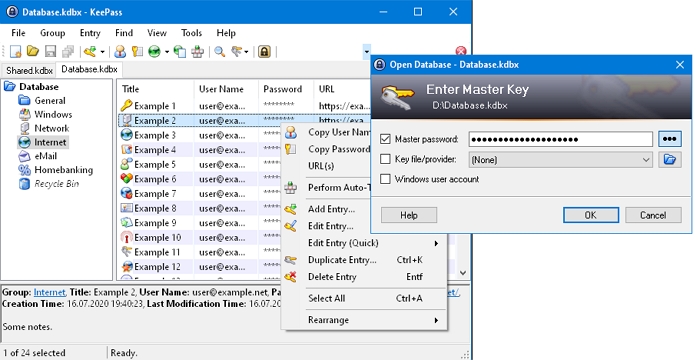Uncheck the Master password checkbox
700x360 pixels.
coord(385,139)
